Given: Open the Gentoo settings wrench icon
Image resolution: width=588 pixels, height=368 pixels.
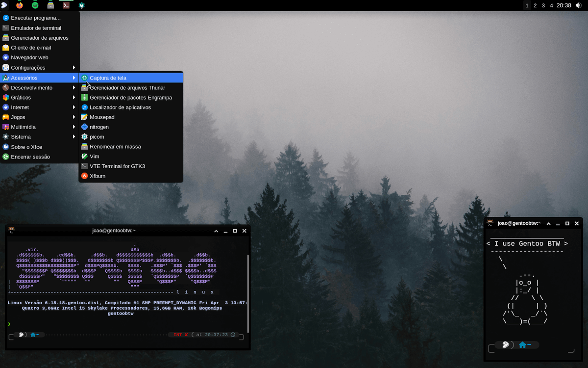Looking at the screenshot, I should click(81, 5).
